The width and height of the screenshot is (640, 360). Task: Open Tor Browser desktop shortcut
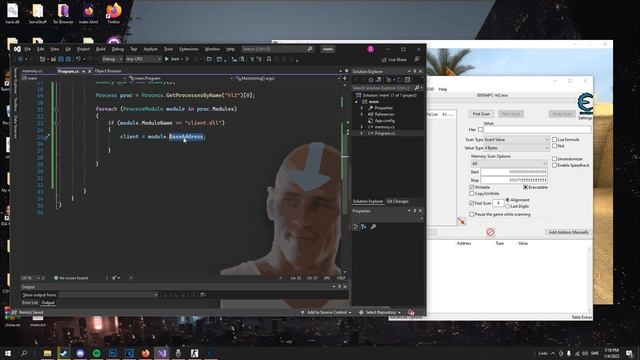63,13
